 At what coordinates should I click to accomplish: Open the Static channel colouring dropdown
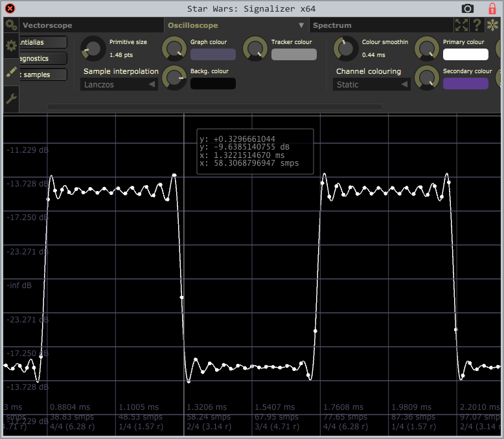click(372, 85)
